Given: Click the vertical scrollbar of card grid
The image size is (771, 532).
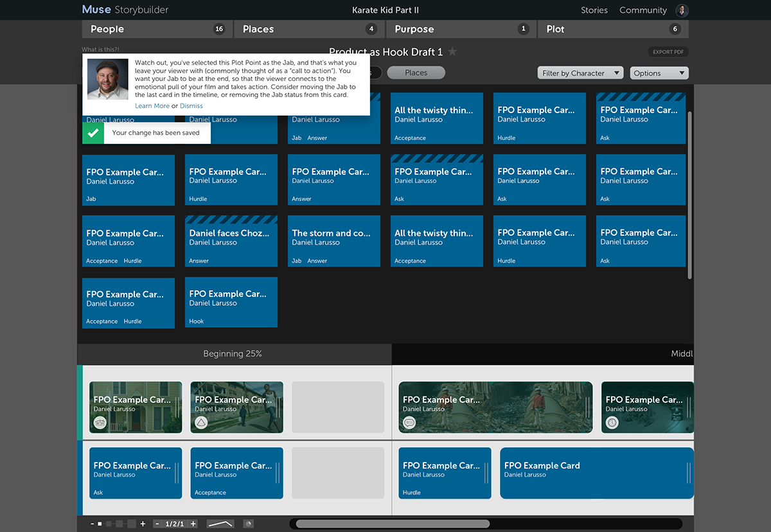Looking at the screenshot, I should [x=691, y=195].
